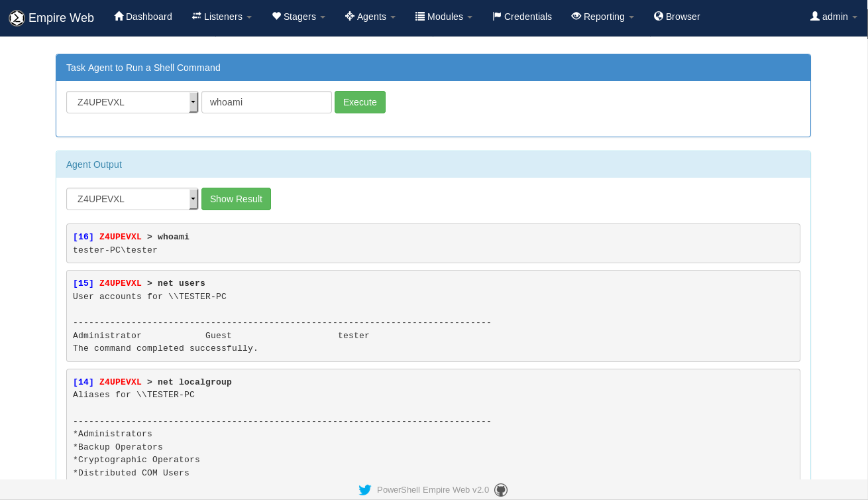Click the Execute button
Image resolution: width=868 pixels, height=500 pixels.
coord(360,102)
